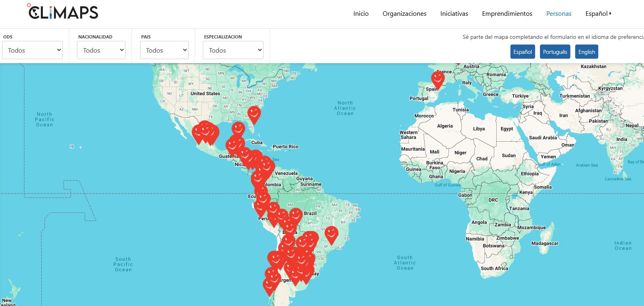Open the Organizaciones menu item
This screenshot has width=644, height=306.
(404, 14)
